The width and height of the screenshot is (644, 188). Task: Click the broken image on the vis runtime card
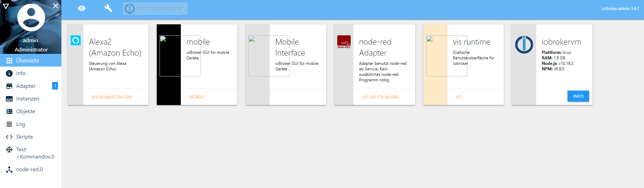[x=446, y=56]
